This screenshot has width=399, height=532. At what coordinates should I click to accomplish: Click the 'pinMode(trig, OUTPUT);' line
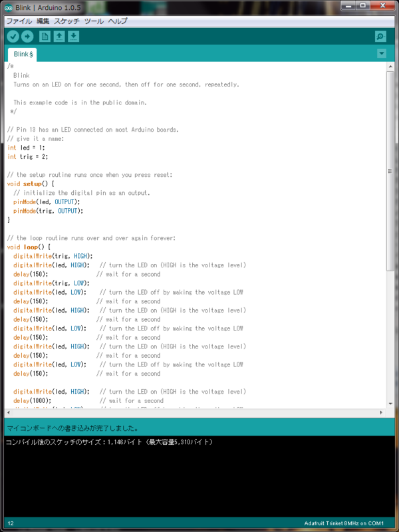pyautogui.click(x=48, y=211)
